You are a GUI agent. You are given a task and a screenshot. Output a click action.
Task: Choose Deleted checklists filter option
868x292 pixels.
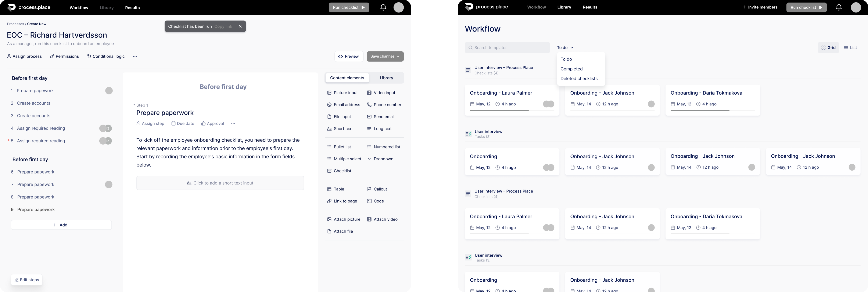pos(580,79)
